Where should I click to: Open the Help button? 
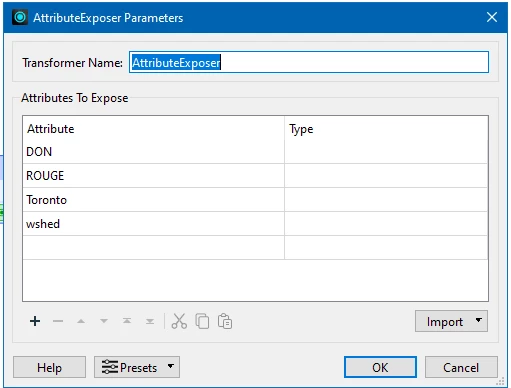[49, 367]
